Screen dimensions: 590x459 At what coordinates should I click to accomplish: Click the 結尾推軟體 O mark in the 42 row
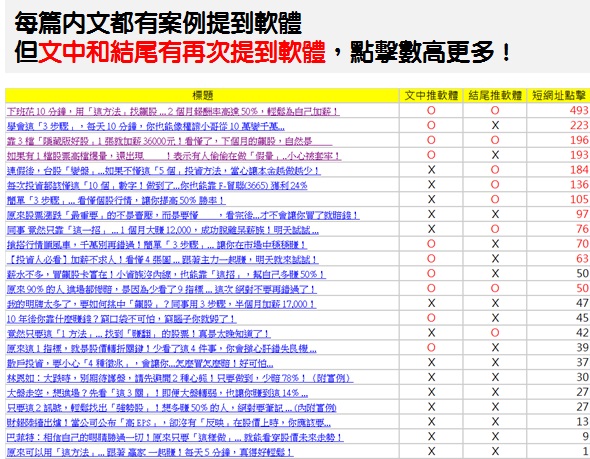[x=495, y=333]
